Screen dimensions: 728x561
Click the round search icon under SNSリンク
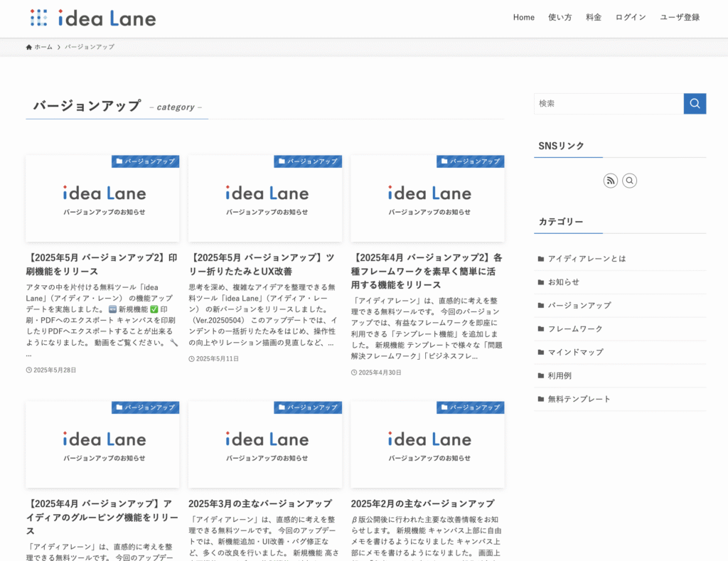click(x=629, y=181)
